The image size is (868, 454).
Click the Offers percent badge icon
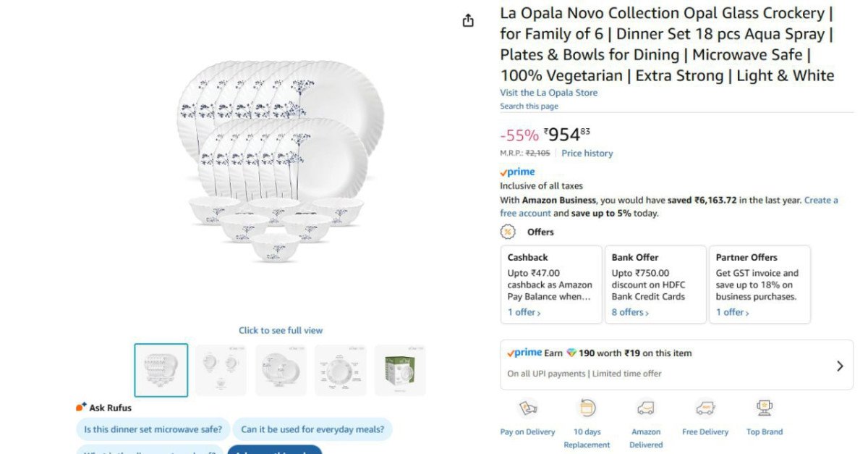508,232
